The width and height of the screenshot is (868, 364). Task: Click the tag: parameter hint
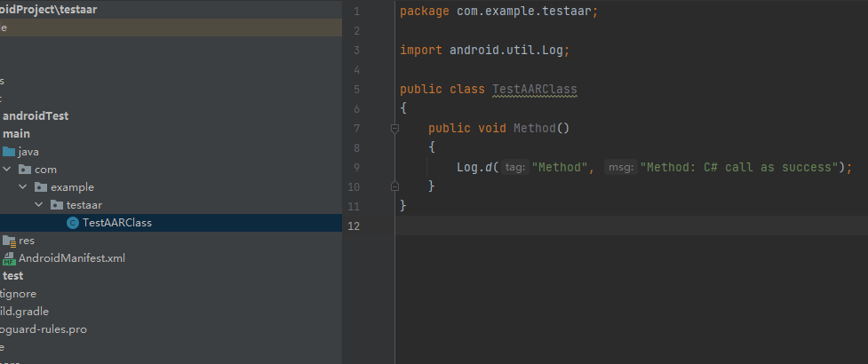point(515,167)
